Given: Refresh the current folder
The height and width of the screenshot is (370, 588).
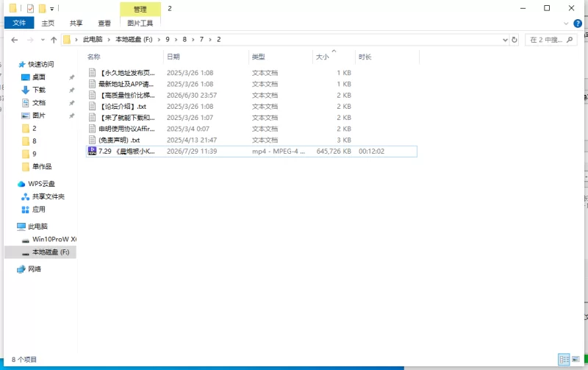Looking at the screenshot, I should [x=514, y=40].
